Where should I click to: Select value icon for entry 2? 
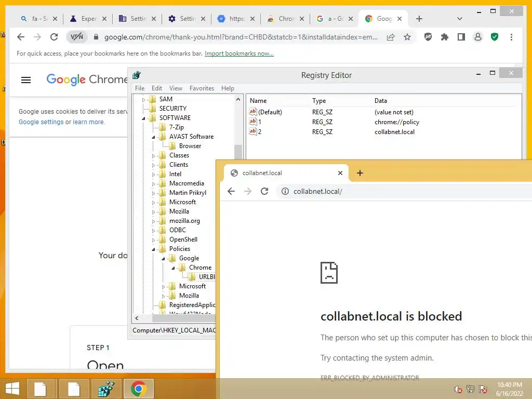253,131
